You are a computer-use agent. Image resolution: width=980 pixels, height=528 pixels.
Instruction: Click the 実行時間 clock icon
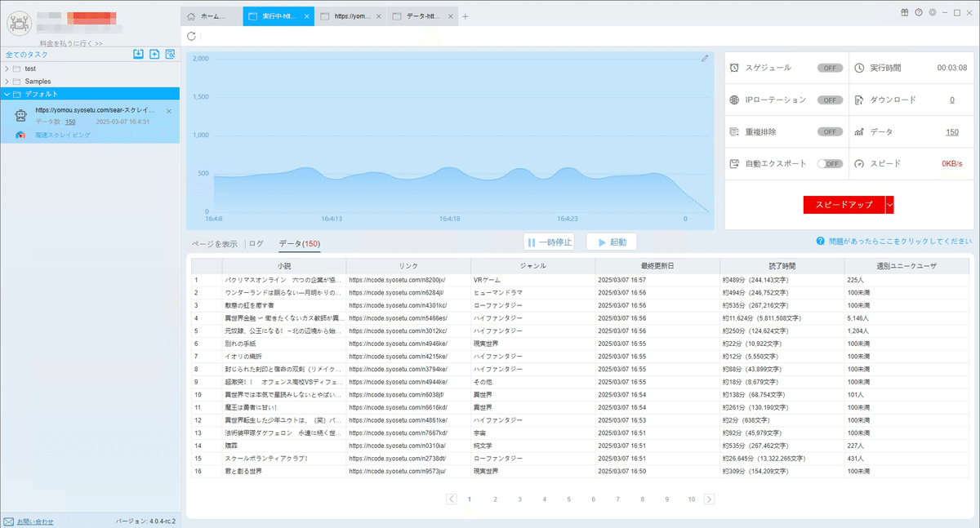(859, 68)
